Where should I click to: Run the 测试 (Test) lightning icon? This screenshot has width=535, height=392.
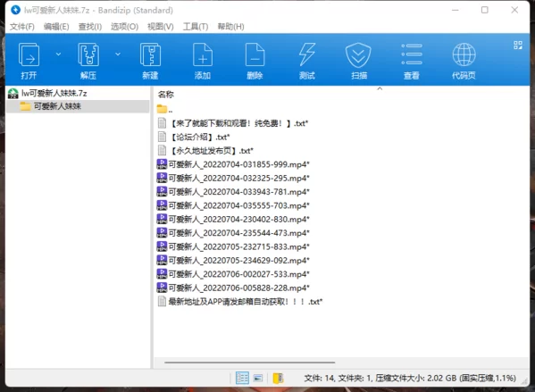point(307,54)
